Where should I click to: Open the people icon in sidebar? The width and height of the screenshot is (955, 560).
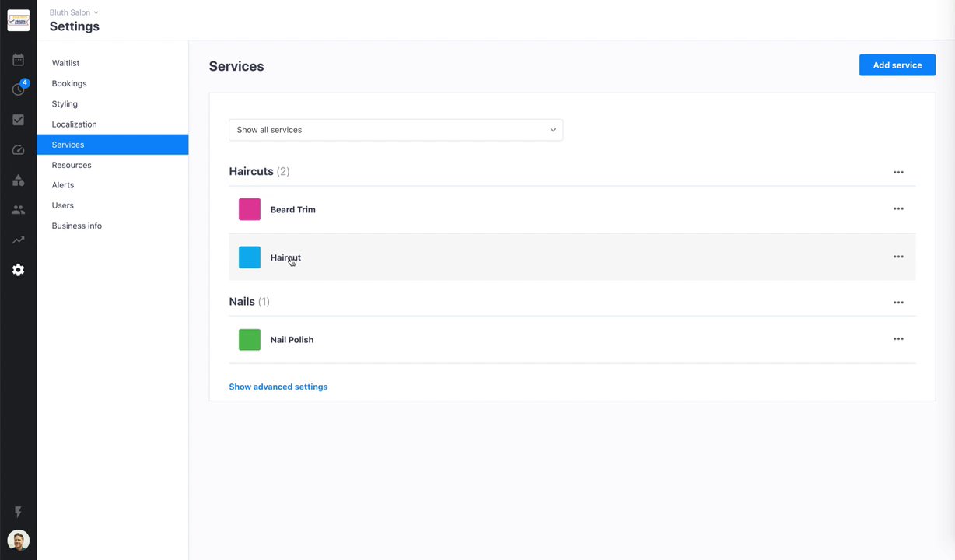(x=18, y=210)
